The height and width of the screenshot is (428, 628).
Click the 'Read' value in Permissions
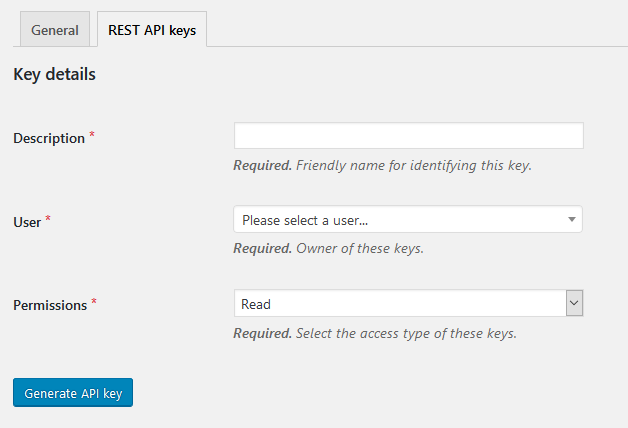pyautogui.click(x=256, y=304)
